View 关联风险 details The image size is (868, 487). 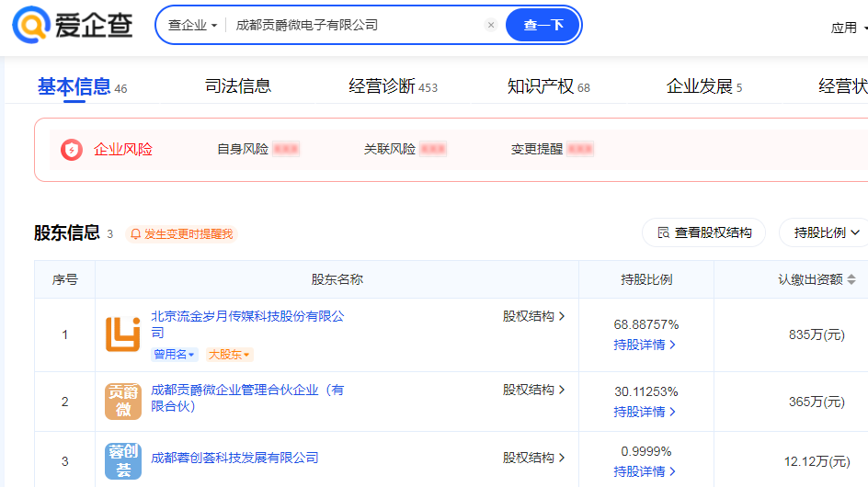(405, 149)
